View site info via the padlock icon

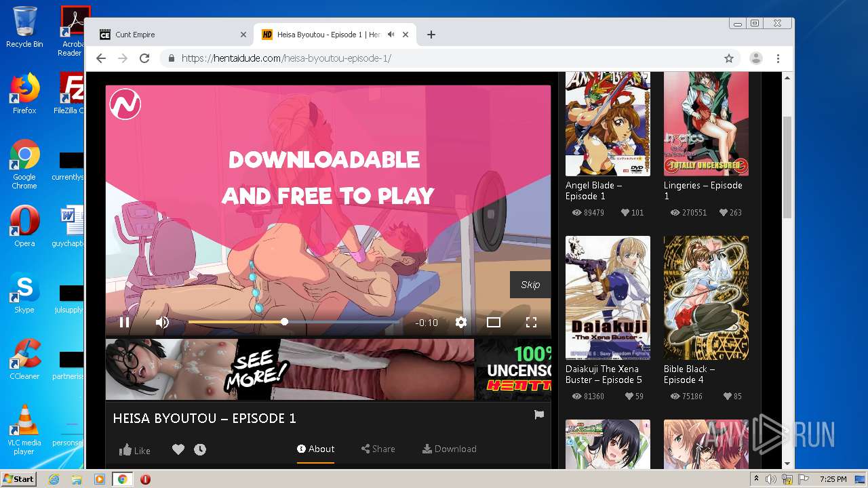pos(172,58)
